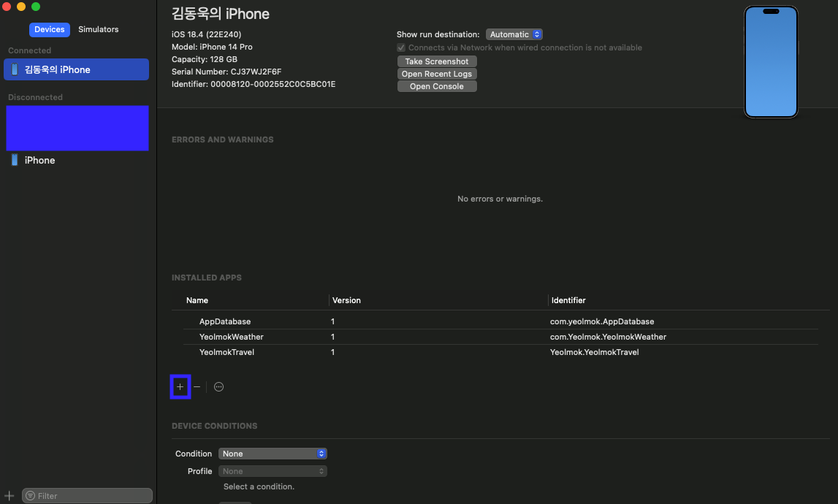Click the disconnected iPhone device icon
Viewport: 838px width, 504px height.
(15, 160)
